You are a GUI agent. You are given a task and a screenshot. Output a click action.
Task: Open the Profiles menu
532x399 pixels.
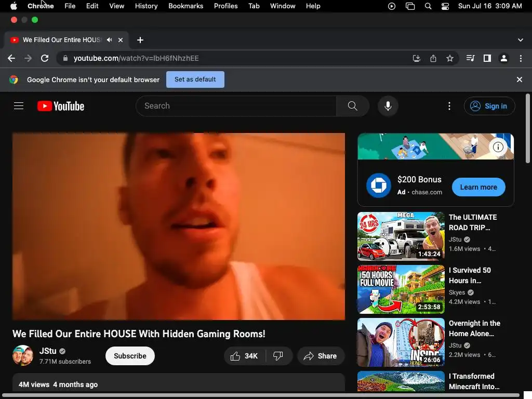click(x=225, y=6)
